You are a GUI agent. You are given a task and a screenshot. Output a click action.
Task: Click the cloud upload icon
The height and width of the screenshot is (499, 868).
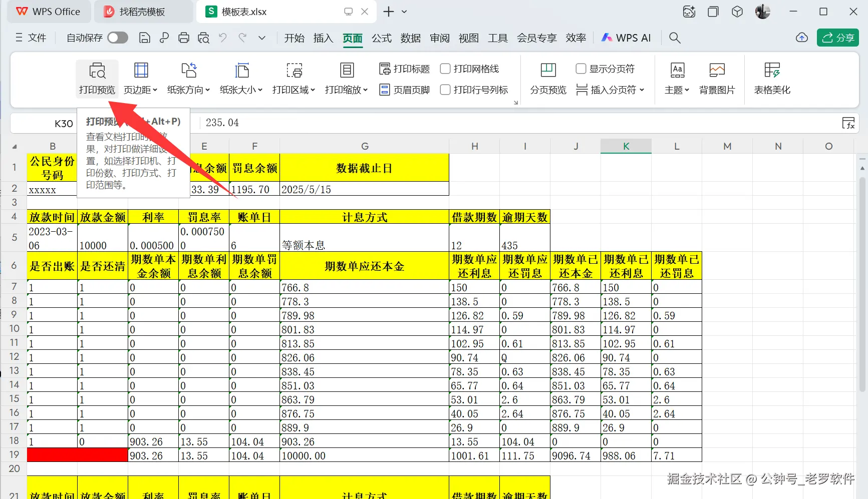tap(802, 38)
